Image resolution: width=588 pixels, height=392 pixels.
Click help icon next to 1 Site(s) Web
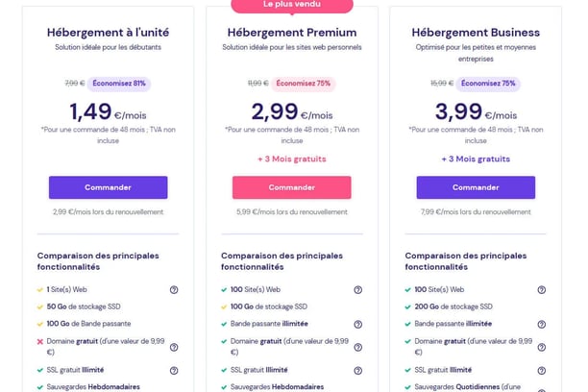click(174, 289)
